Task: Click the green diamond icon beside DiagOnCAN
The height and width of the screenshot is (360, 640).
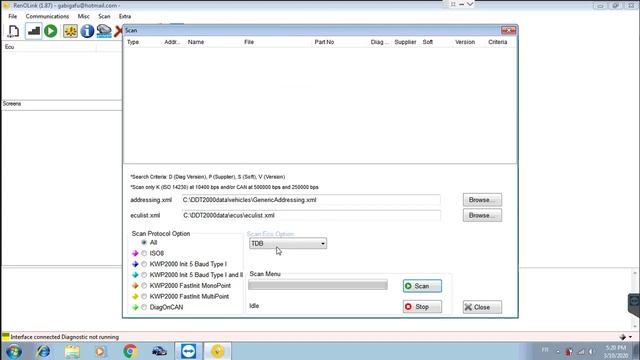Action: (135, 307)
